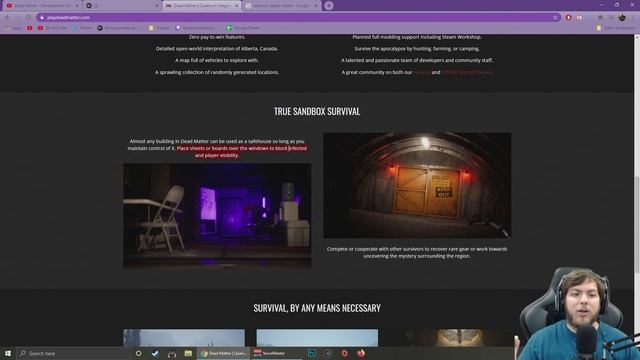640x360 pixels.
Task: Open the headphones app icon on taskbar
Action: tap(172, 353)
